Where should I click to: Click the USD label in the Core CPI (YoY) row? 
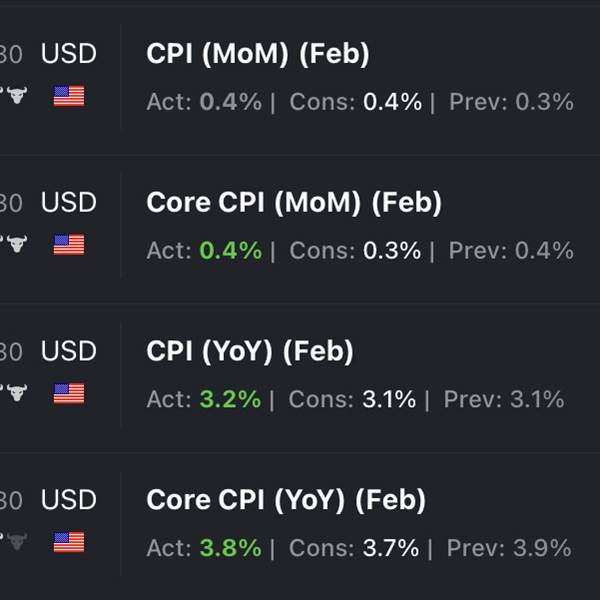pos(69,499)
